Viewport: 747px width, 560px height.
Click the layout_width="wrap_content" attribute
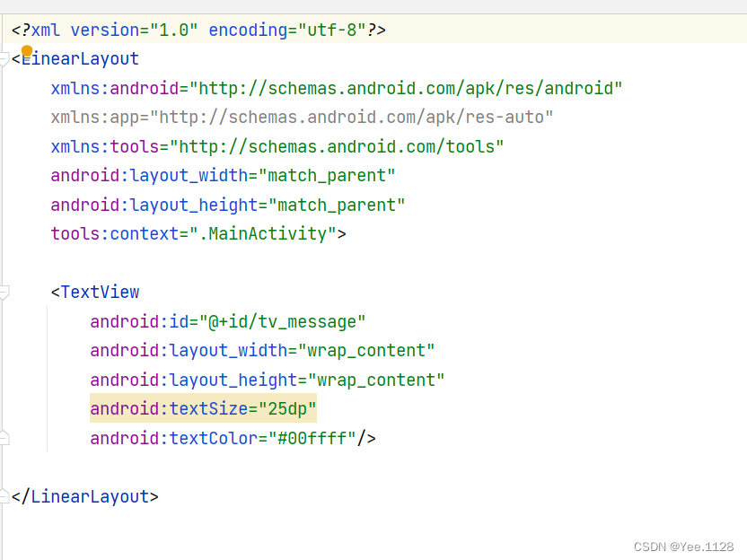(262, 351)
